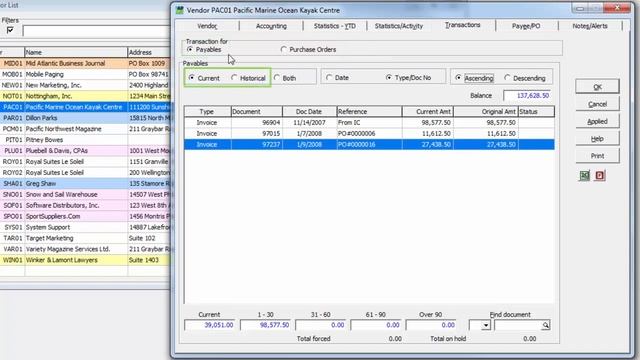Image resolution: width=640 pixels, height=360 pixels.
Task: Select Greg Shaw vendor row
Action: (x=85, y=184)
